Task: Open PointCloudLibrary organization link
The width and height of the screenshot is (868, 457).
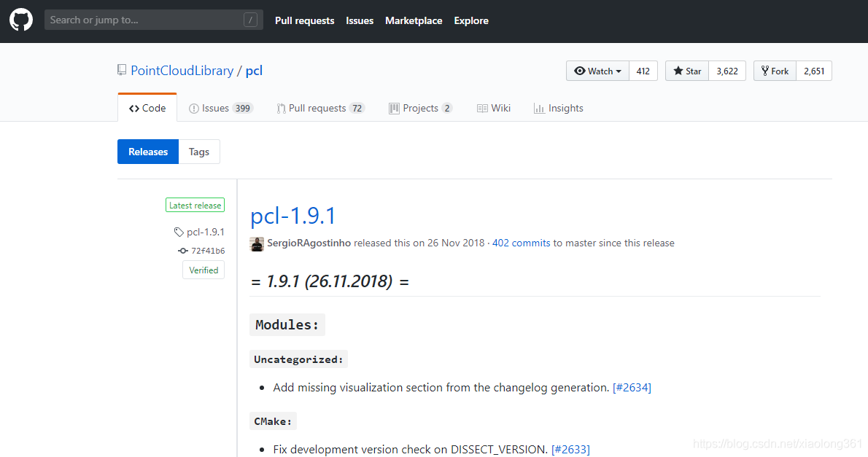Action: 182,71
